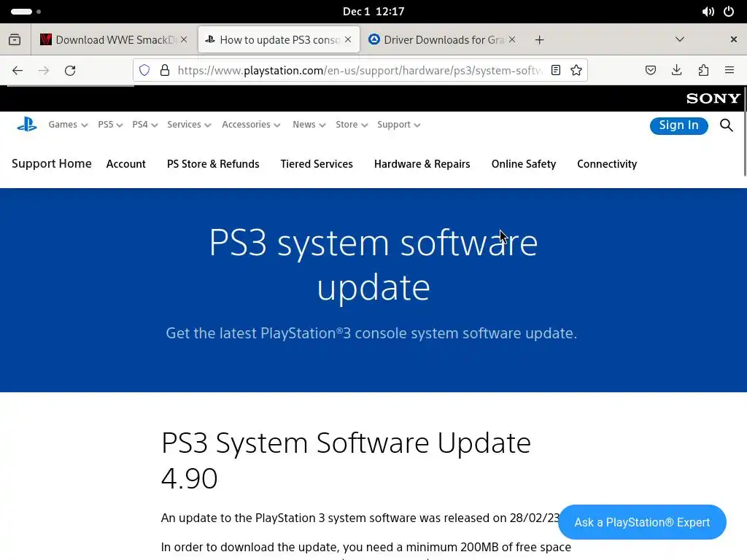Open PS Store & Refunds section
This screenshot has height=560, width=747.
[213, 164]
